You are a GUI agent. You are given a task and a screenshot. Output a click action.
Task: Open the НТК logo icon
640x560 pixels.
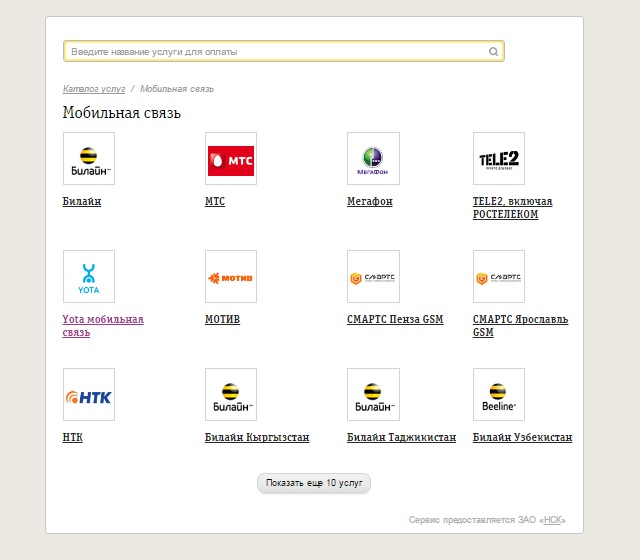89,395
